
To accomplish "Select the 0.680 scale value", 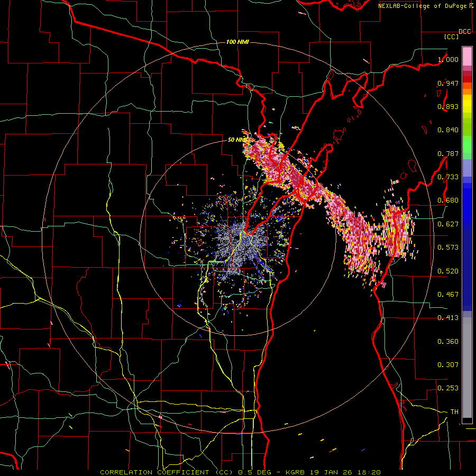I will (x=448, y=200).
